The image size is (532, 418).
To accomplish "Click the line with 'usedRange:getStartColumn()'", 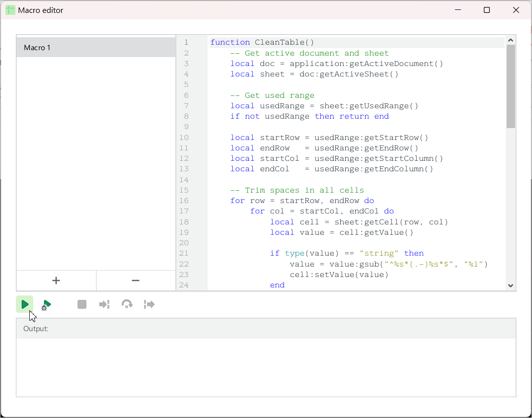I will pyautogui.click(x=337, y=159).
